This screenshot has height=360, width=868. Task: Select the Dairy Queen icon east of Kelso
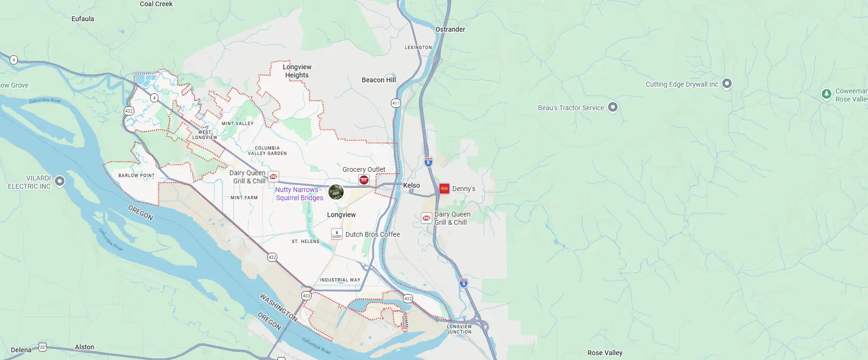[x=427, y=218]
